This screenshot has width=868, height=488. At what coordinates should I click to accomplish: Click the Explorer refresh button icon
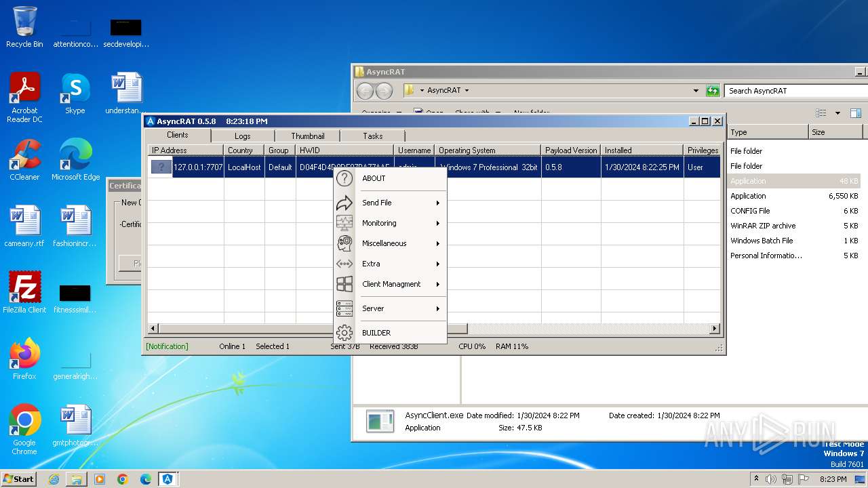pyautogui.click(x=713, y=90)
